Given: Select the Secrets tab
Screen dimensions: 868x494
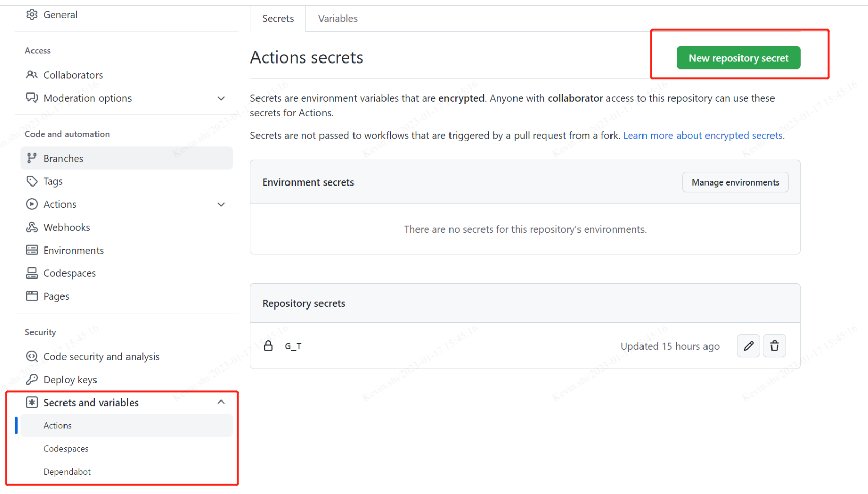Looking at the screenshot, I should coord(278,18).
